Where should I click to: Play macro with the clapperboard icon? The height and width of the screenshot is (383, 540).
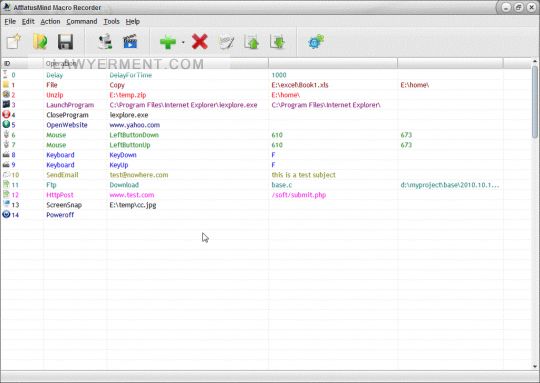[130, 42]
